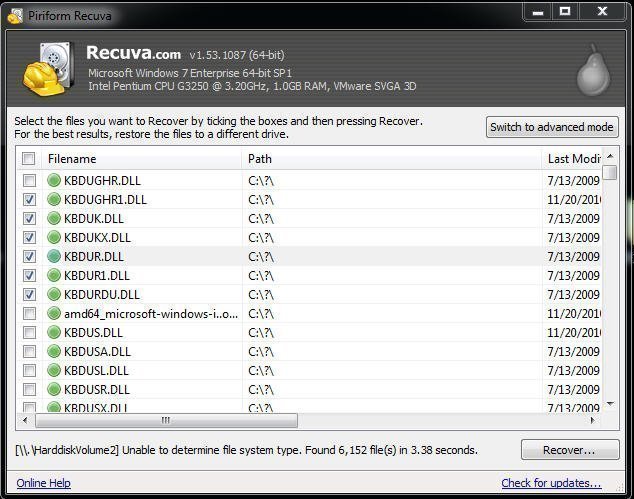Click the Recover... button
634x499 pixels.
(x=570, y=450)
